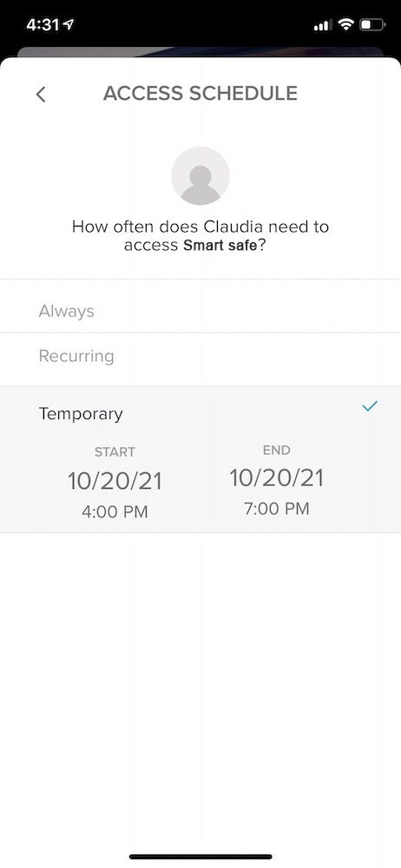Tap the Smart safe question text

[200, 236]
